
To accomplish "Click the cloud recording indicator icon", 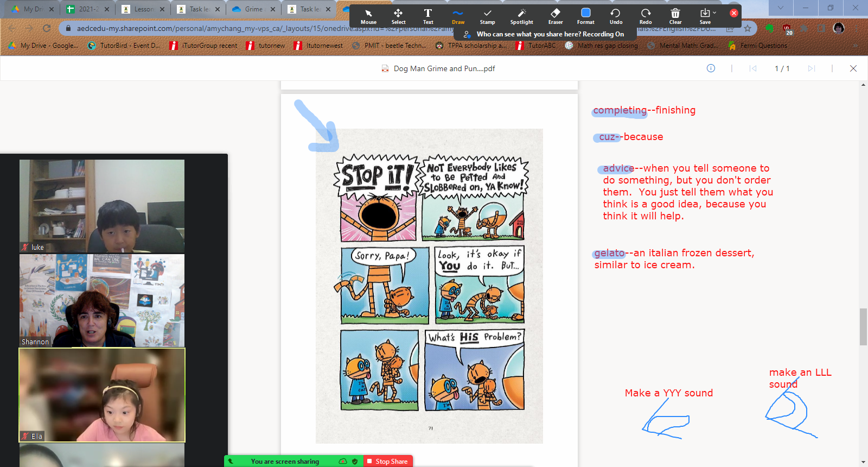I will click(x=343, y=461).
